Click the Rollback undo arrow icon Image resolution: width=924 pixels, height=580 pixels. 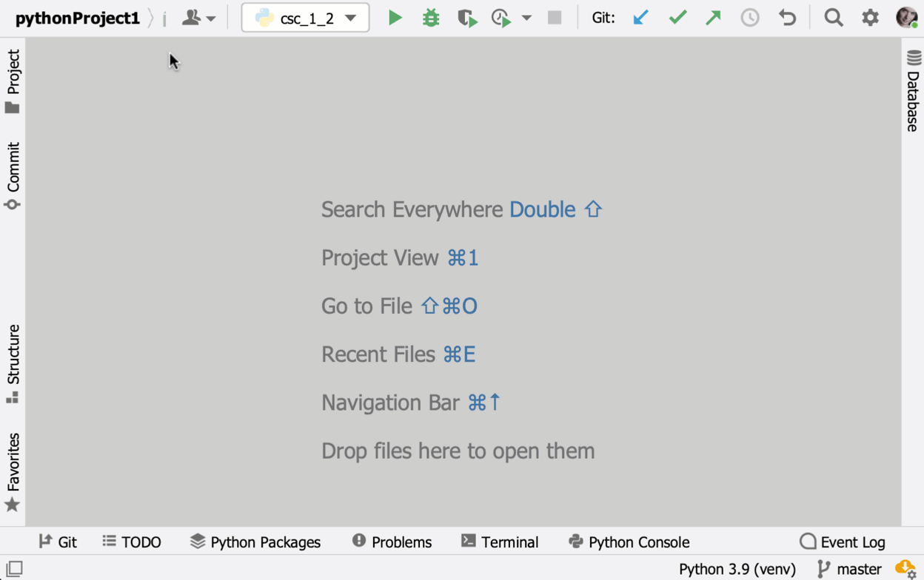click(x=787, y=18)
